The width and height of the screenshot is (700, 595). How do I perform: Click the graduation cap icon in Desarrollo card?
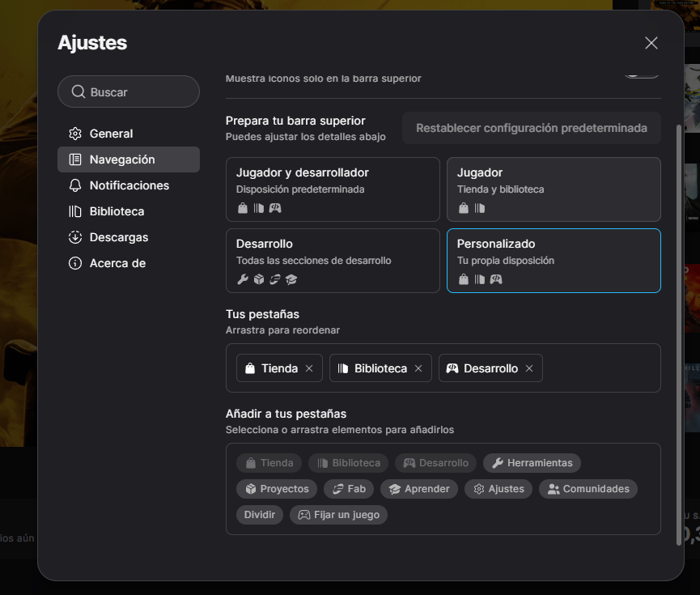291,279
